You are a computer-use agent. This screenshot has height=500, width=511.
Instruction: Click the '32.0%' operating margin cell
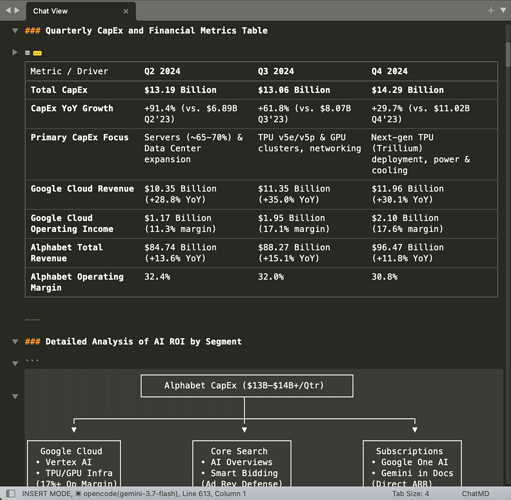(x=271, y=277)
